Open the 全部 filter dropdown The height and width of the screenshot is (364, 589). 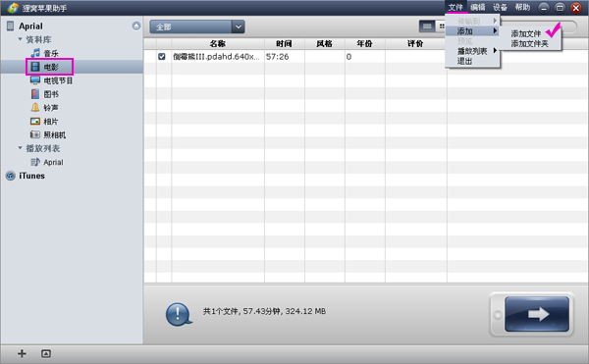pyautogui.click(x=197, y=26)
